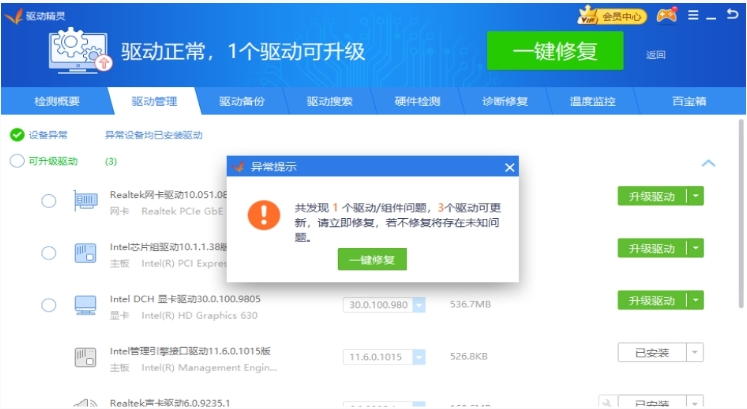Select the Realtek网卡驱动 radio button

coord(48,201)
